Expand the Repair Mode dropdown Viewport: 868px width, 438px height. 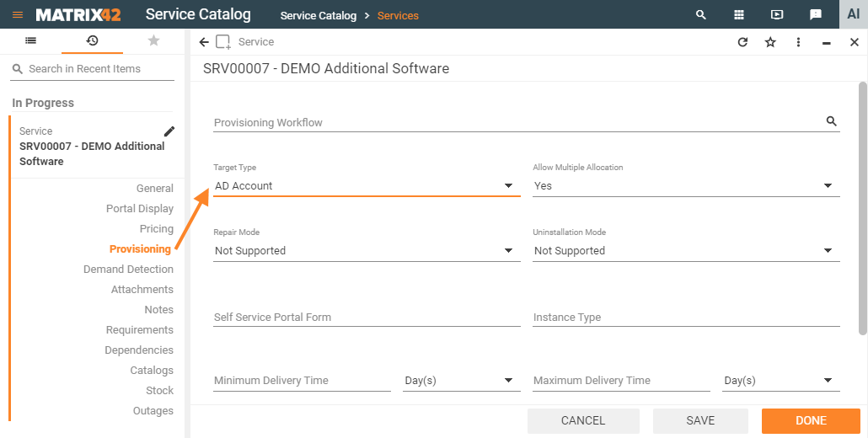point(508,251)
